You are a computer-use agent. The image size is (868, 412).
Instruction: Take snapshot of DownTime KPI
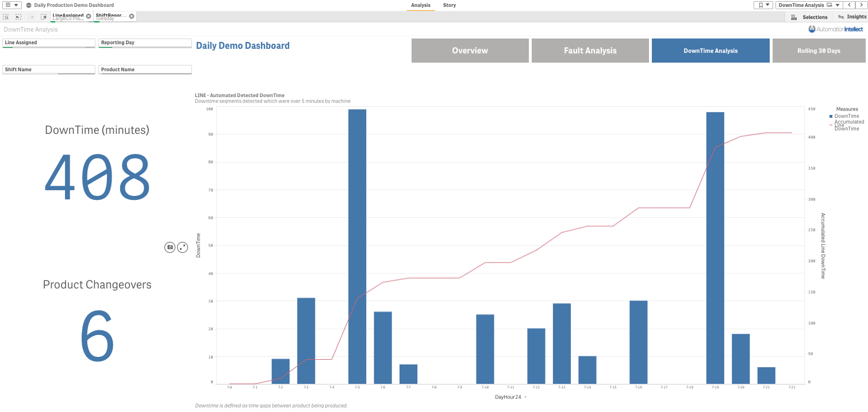[170, 247]
